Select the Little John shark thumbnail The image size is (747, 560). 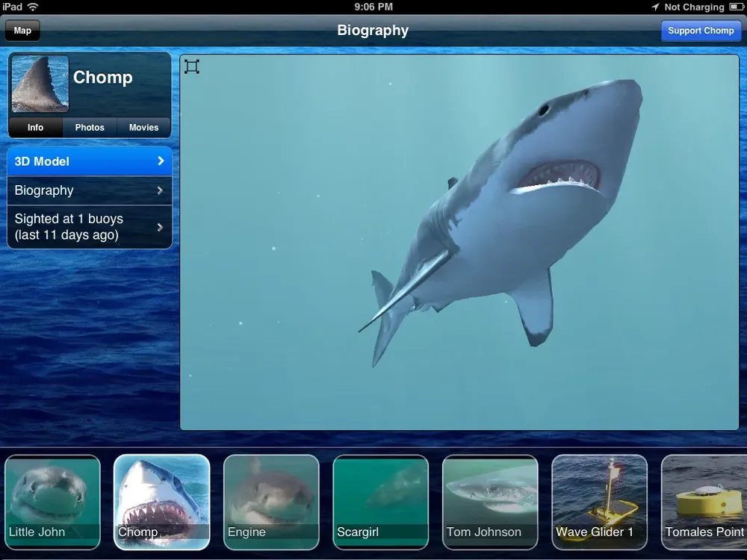pyautogui.click(x=52, y=502)
